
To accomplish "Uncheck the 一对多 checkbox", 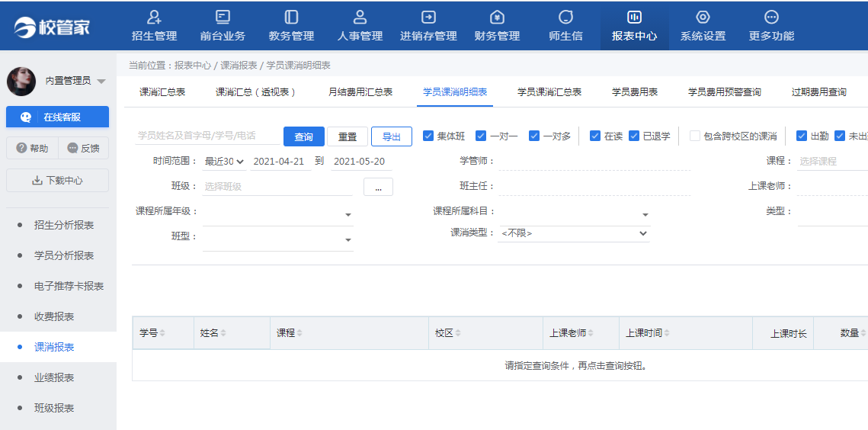I will (533, 136).
